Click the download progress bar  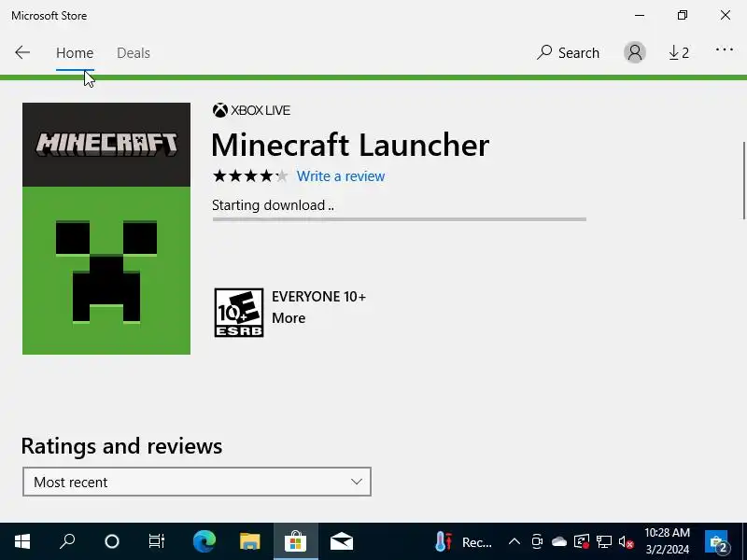(400, 219)
